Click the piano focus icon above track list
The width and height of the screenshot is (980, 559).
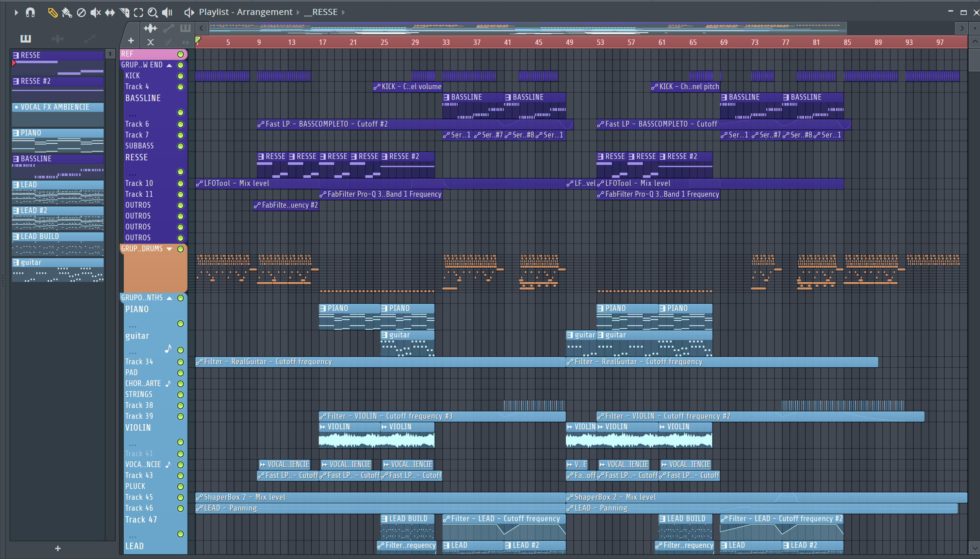185,28
